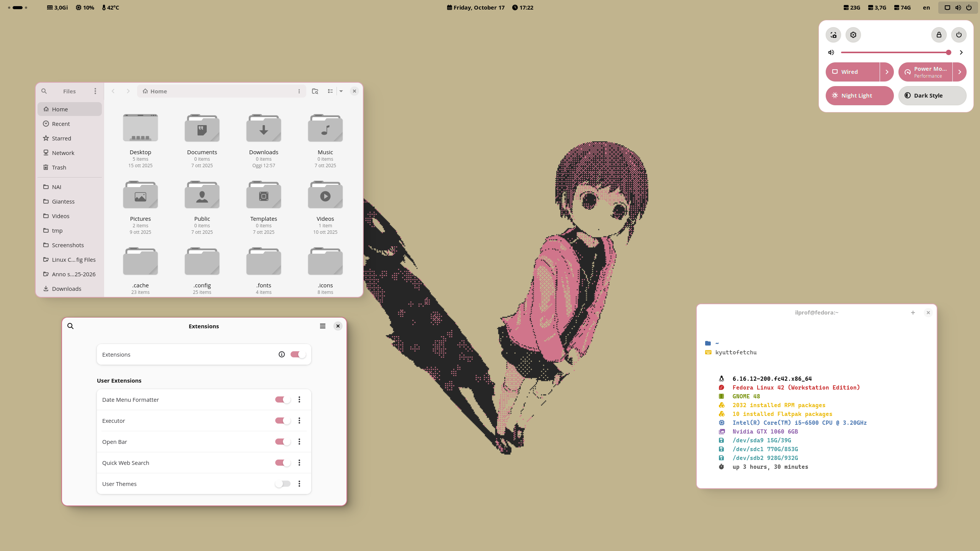Click the lock screen icon
Viewport: 980px width, 551px height.
939,35
